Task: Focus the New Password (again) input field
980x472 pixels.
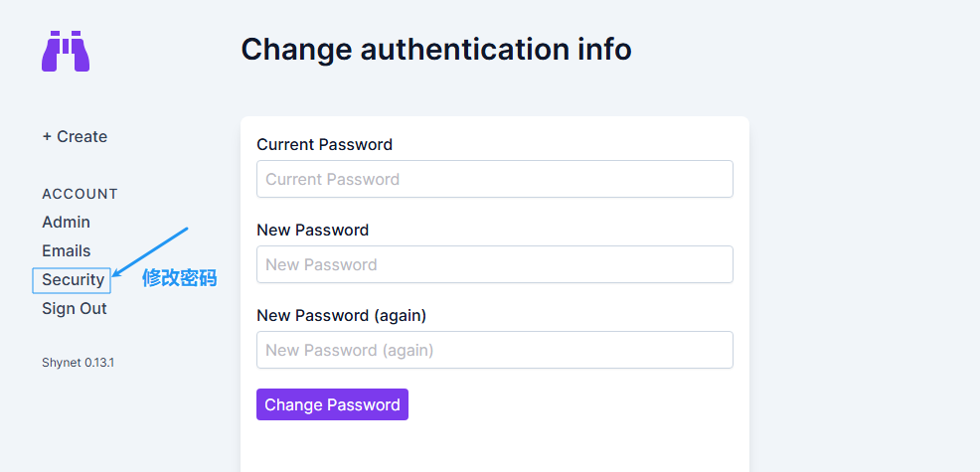Action: pyautogui.click(x=494, y=350)
